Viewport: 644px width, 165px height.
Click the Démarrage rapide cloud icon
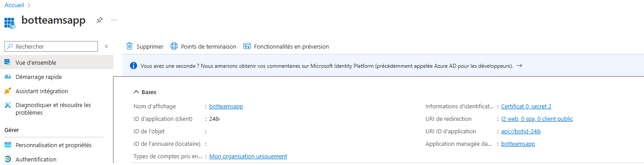point(8,77)
